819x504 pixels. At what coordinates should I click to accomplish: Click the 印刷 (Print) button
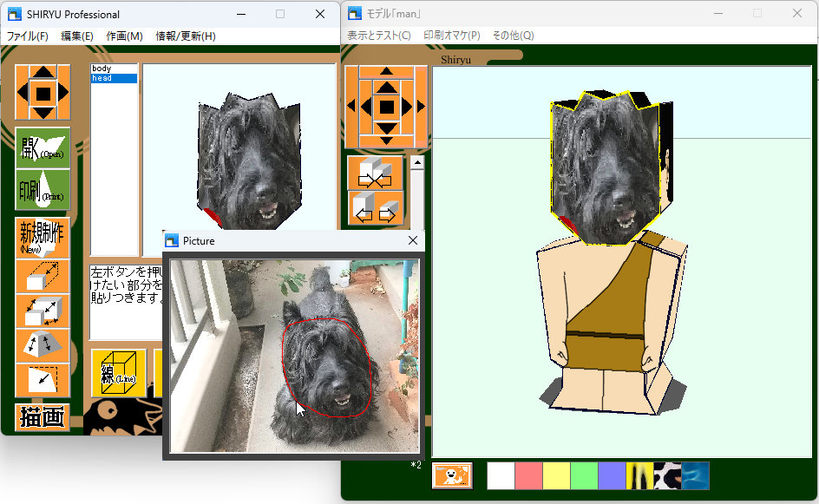click(x=43, y=189)
